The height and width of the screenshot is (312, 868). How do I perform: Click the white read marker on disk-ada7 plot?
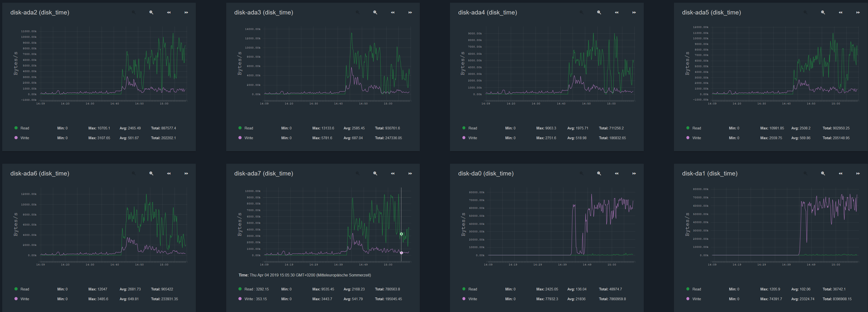(x=401, y=234)
